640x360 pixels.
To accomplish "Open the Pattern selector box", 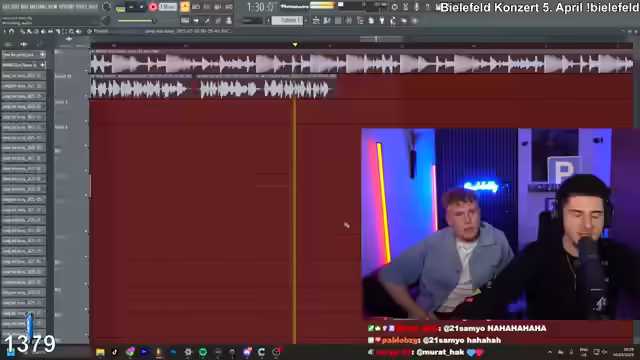I will 287,20.
